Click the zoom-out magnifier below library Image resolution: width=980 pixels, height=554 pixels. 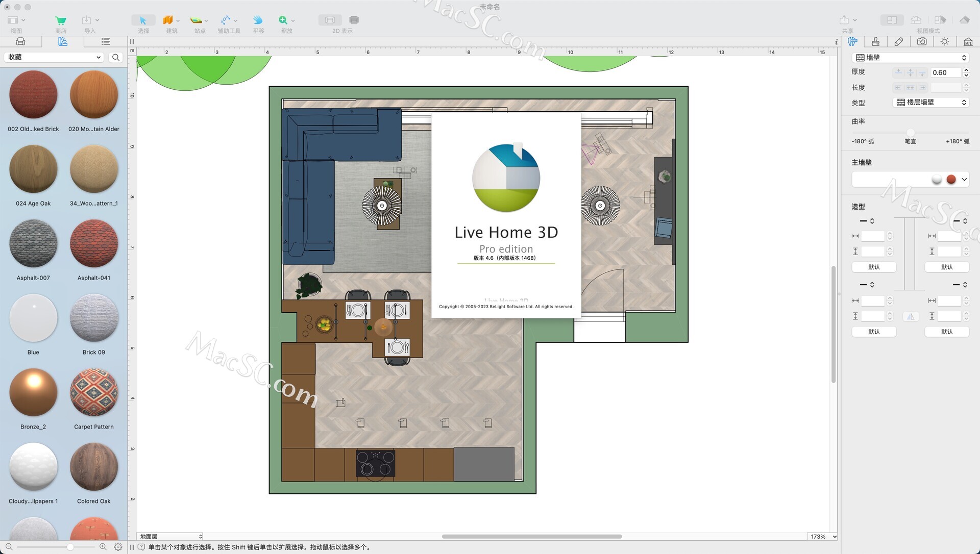point(9,547)
